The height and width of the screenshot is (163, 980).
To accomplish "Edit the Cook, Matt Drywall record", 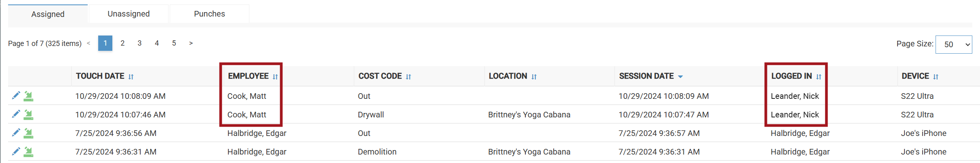I will pos(16,114).
